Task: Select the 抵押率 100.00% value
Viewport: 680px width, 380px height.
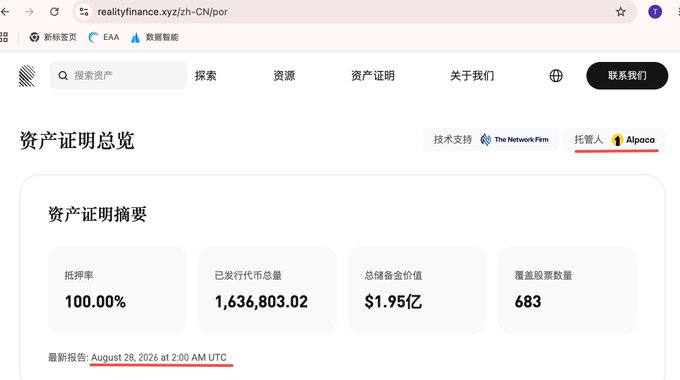Action: [x=95, y=301]
